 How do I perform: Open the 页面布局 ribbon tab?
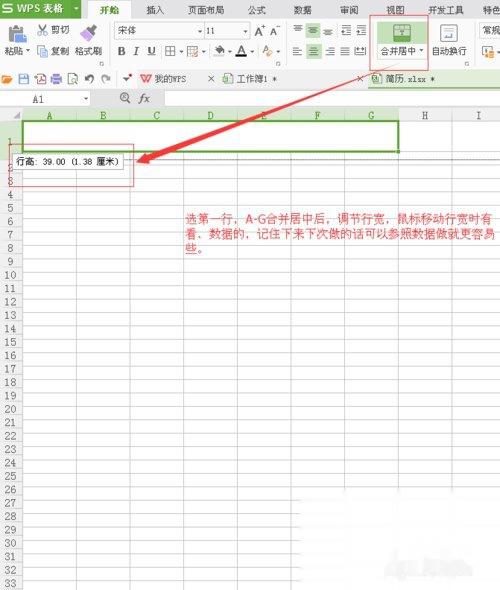[206, 10]
